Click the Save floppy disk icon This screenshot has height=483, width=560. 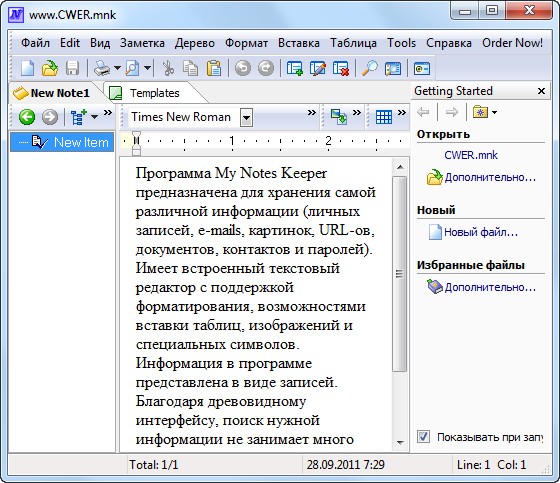[72, 68]
